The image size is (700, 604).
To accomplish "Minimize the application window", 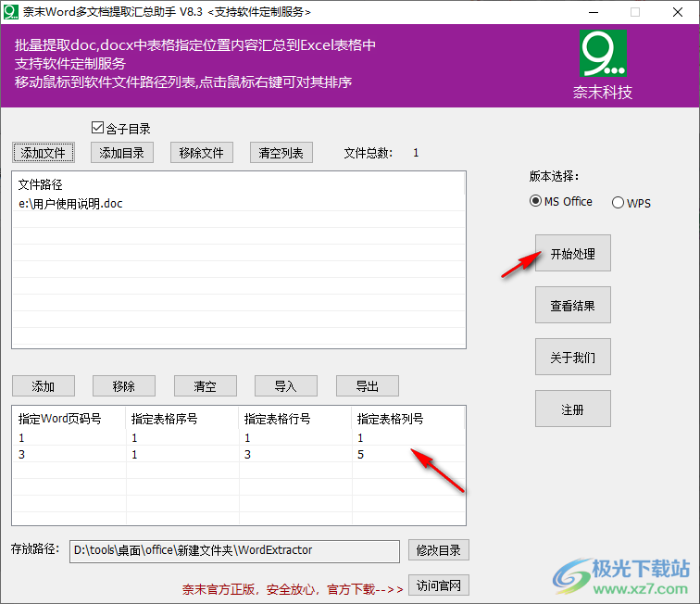I will point(594,12).
